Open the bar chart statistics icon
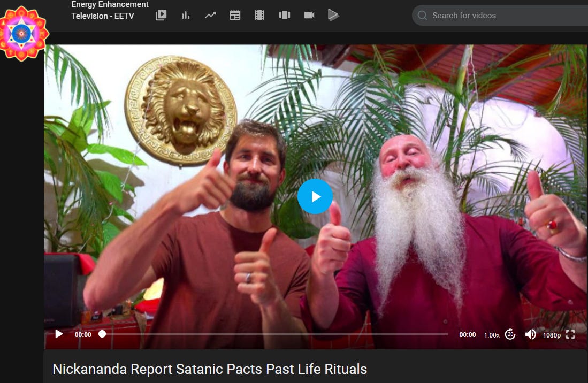Screen dimensions: 588x383 pos(186,15)
